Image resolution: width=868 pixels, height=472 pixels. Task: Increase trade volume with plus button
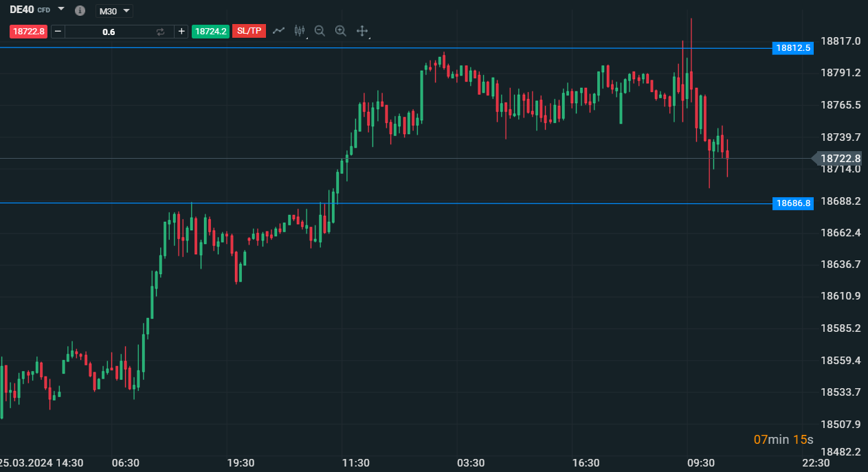(181, 32)
